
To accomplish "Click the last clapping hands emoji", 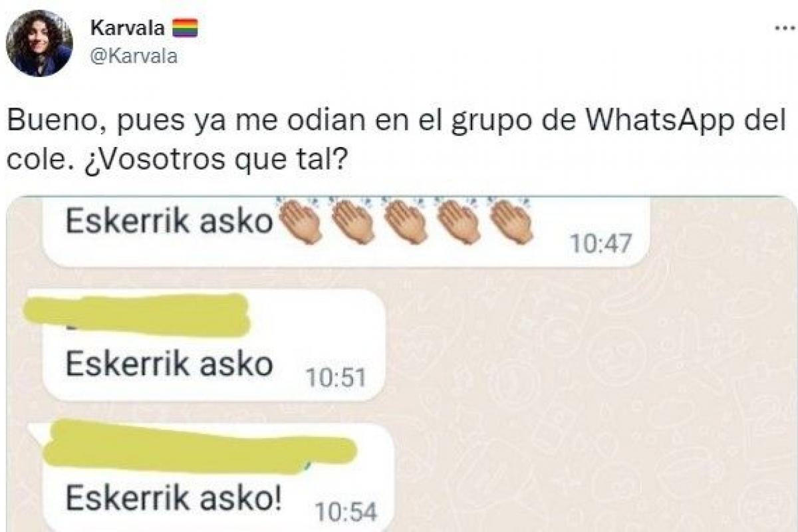I will pyautogui.click(x=511, y=220).
